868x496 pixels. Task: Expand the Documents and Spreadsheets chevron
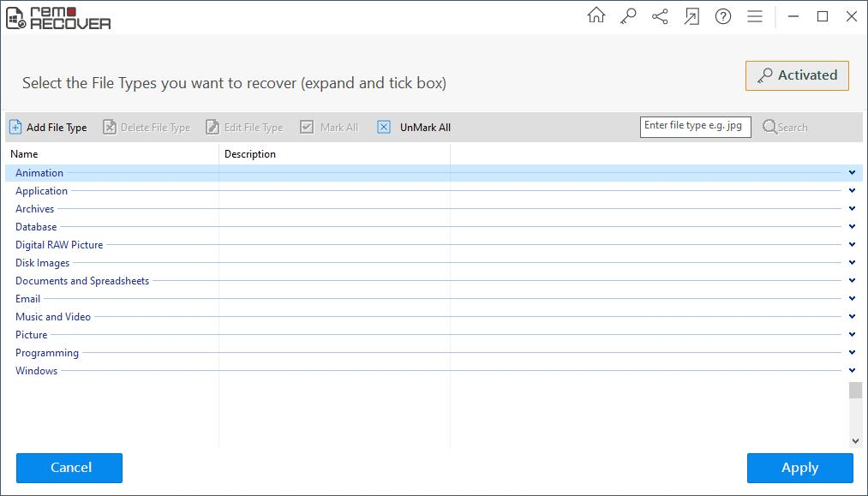(852, 281)
